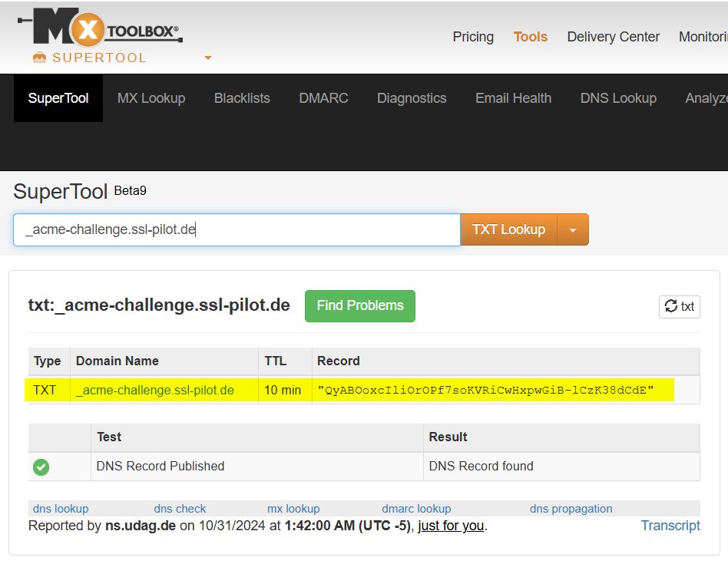728x564 pixels.
Task: Open the mx lookup link
Action: pos(293,509)
